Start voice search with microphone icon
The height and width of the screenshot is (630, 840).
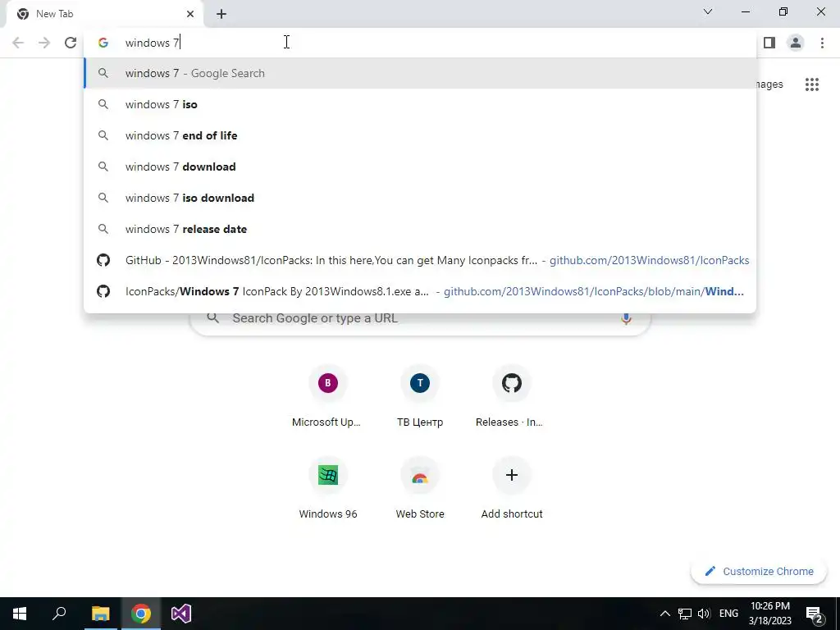(626, 319)
